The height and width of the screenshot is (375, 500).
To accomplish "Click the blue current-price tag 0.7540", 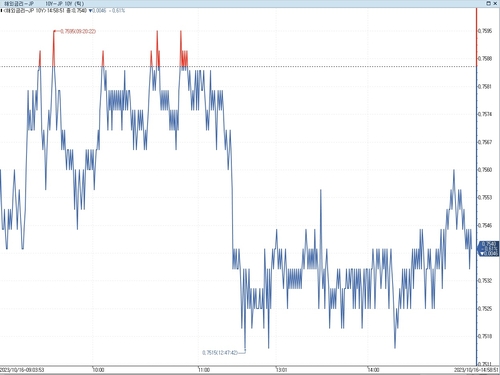I will 489,249.
